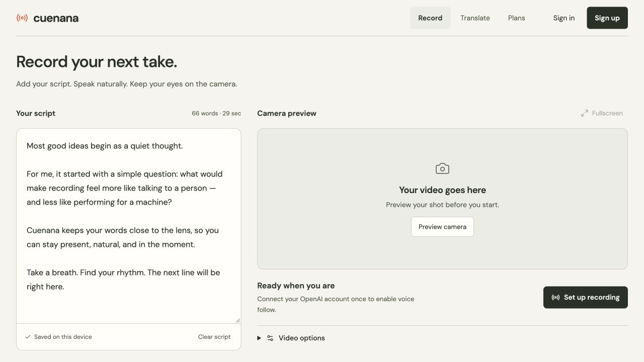Click the cuenana broadcast logo icon

click(x=22, y=18)
